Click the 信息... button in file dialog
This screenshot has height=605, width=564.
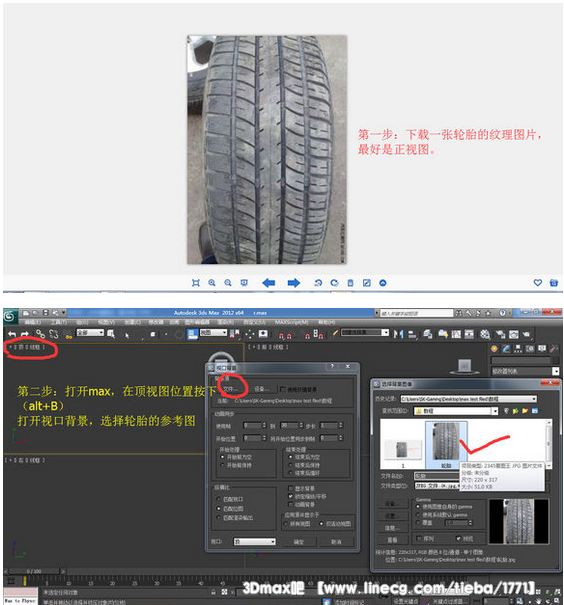(x=392, y=527)
